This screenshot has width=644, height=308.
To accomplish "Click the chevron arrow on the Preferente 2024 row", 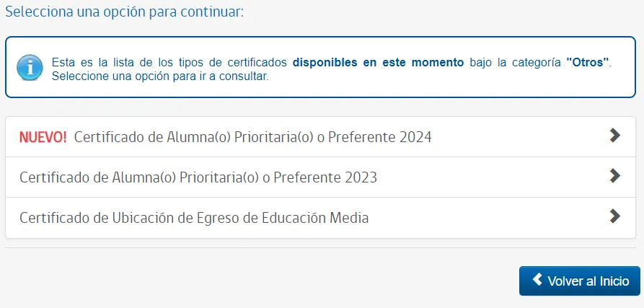I will click(x=614, y=136).
